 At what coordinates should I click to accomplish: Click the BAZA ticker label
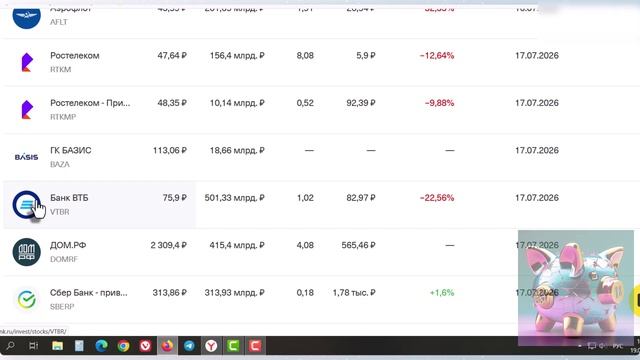pyautogui.click(x=60, y=164)
